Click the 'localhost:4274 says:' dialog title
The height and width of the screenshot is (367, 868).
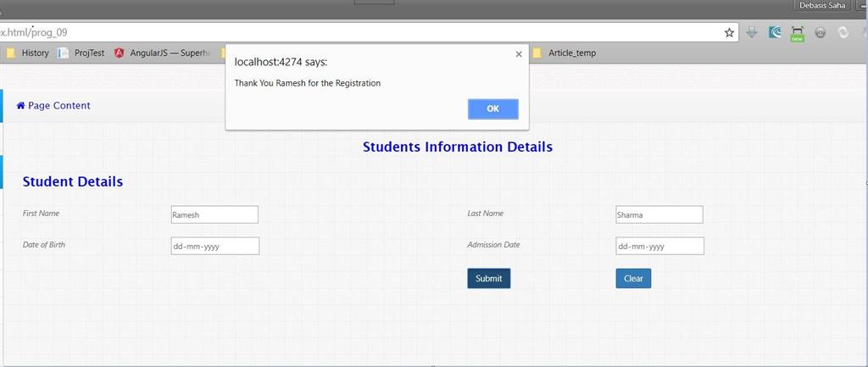coord(281,63)
